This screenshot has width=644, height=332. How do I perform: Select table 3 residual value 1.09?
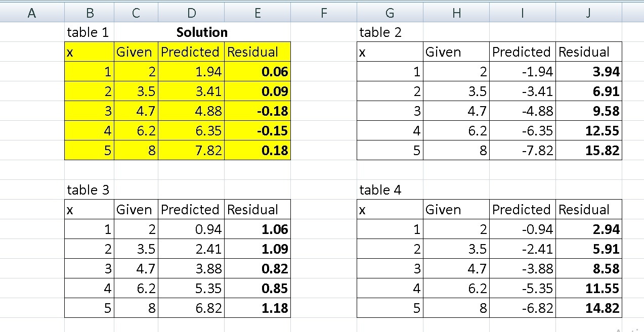[x=257, y=249]
